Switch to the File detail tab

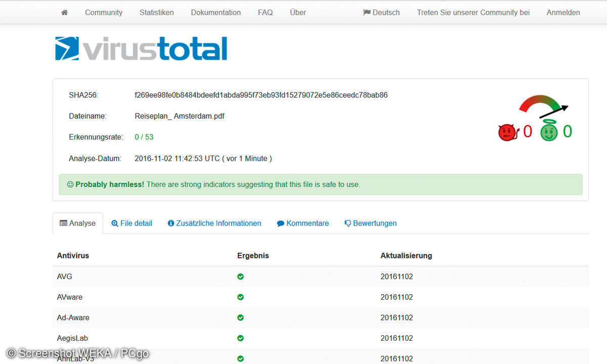pos(132,223)
